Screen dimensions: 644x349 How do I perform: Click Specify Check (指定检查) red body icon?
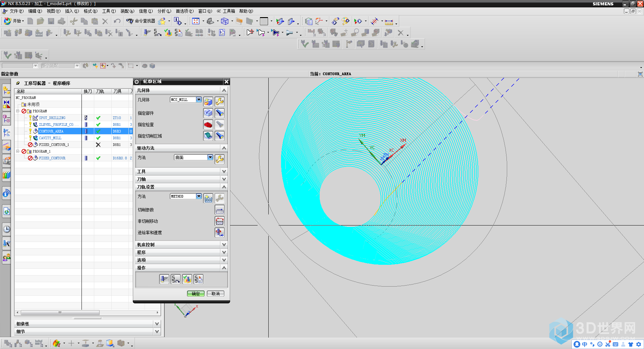click(x=208, y=124)
